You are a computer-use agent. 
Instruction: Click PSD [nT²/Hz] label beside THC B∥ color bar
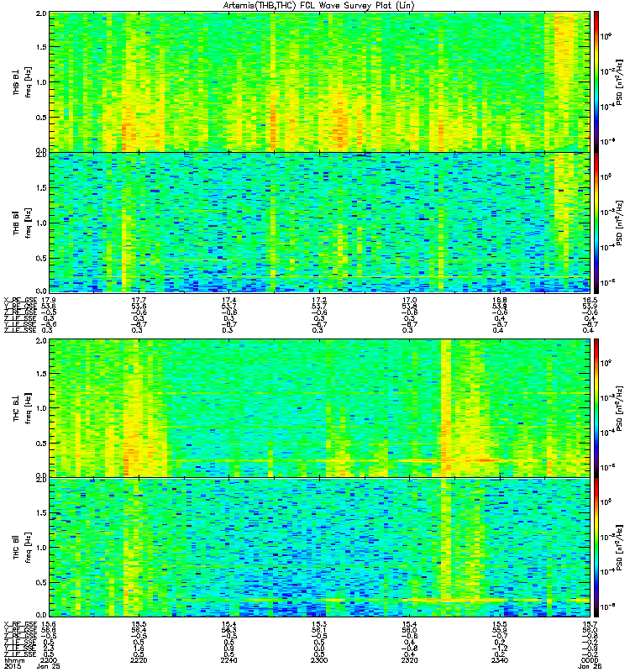620,548
